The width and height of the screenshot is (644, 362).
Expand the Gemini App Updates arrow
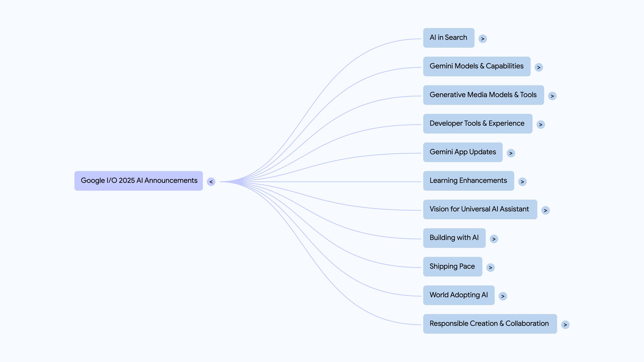[511, 153]
